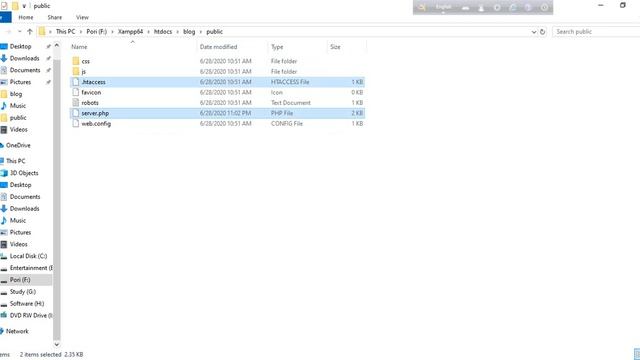Screen dimensions: 640x360
Task: Open the Software (H:) drive
Action: (x=27, y=303)
